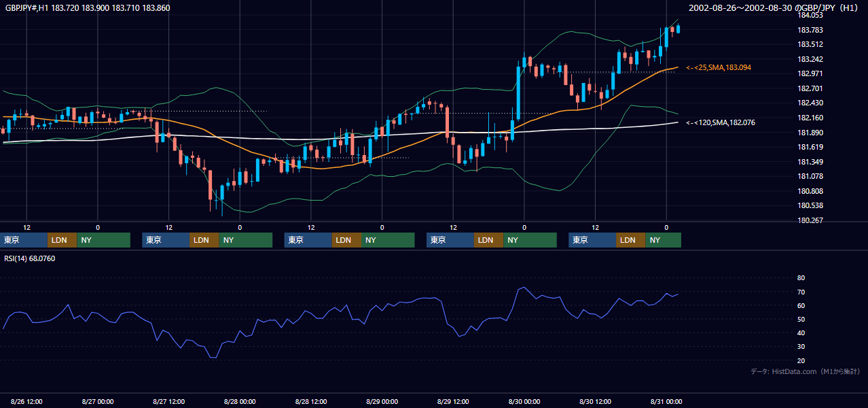Viewport: 868px width, 408px height.
Task: Click the RSI scale value 20
Action: (801, 360)
